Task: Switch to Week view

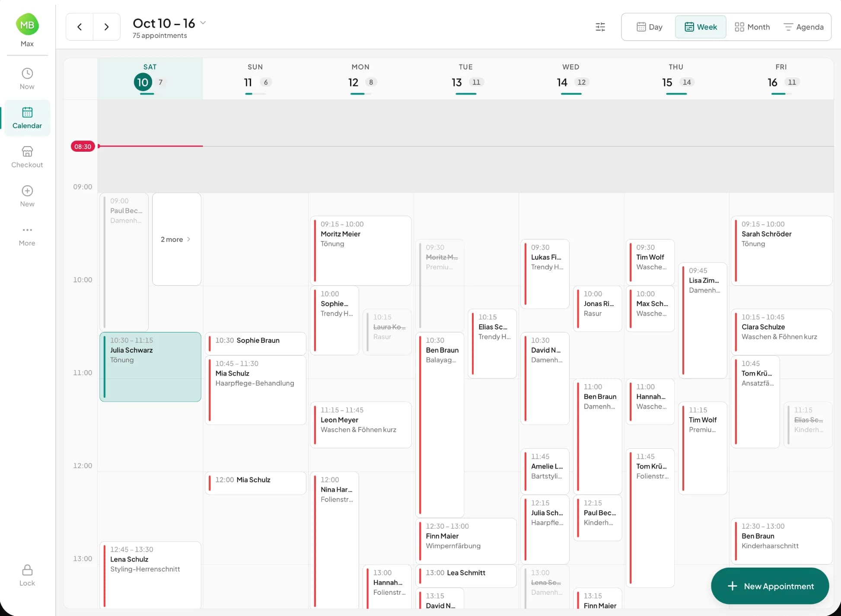Action: click(701, 27)
